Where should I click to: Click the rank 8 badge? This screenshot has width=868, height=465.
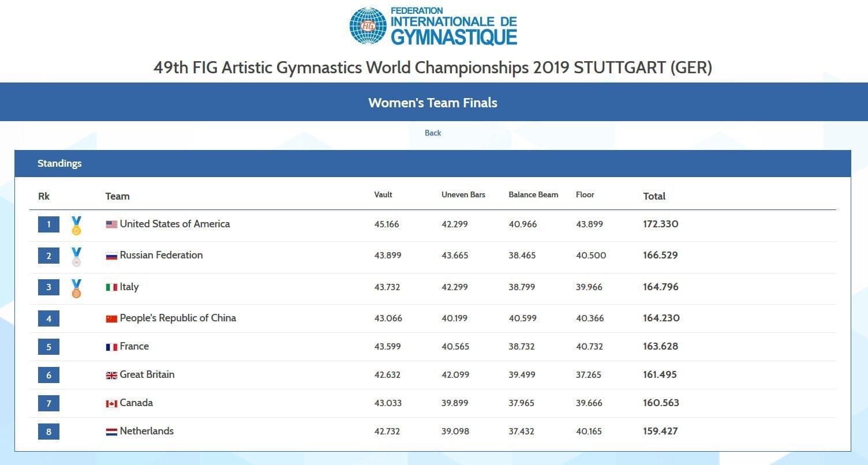(x=48, y=431)
